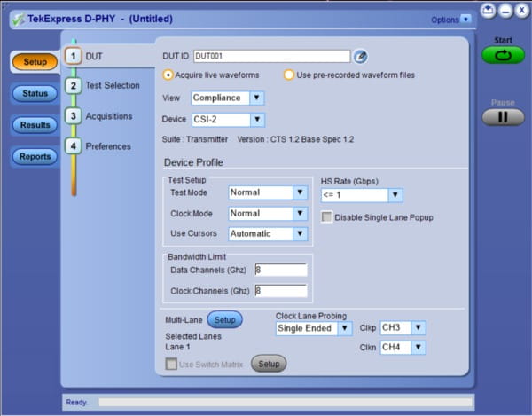Close the TekExpress window
The image size is (532, 416).
pyautogui.click(x=522, y=11)
